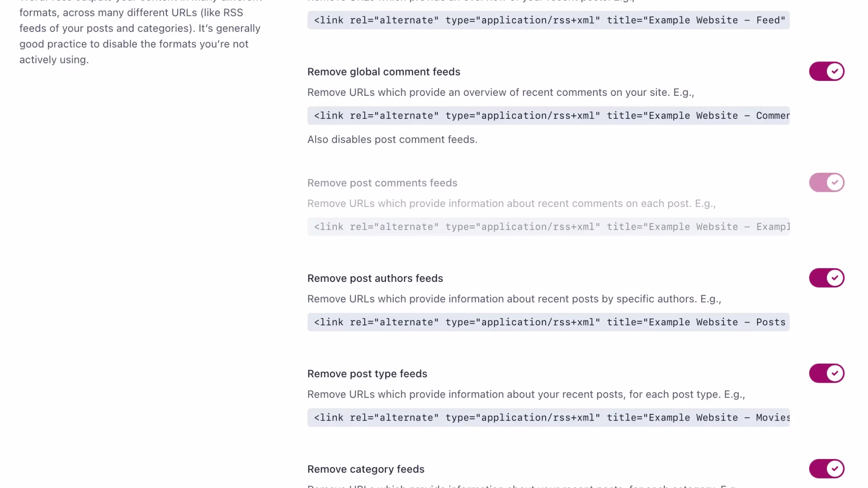This screenshot has width=868, height=488.
Task: Click the code snippet ending with 'Feed"'
Action: (548, 20)
